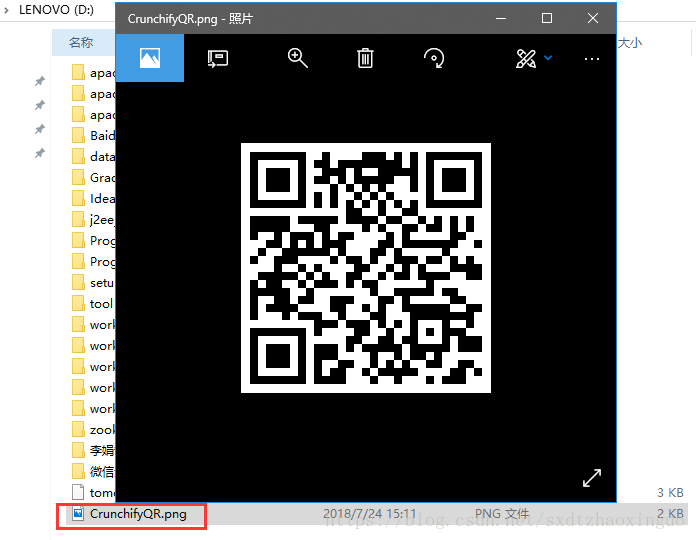Maximize the Photos window

[547, 18]
